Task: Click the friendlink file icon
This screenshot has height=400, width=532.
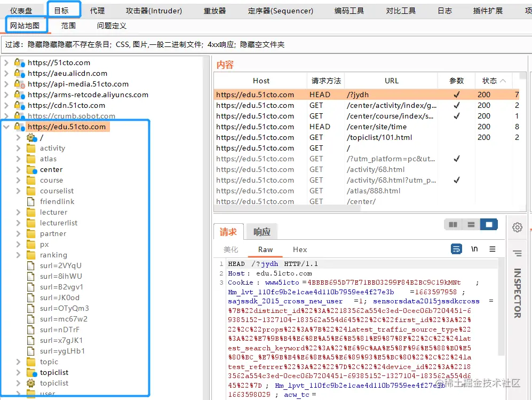Action: (x=31, y=202)
